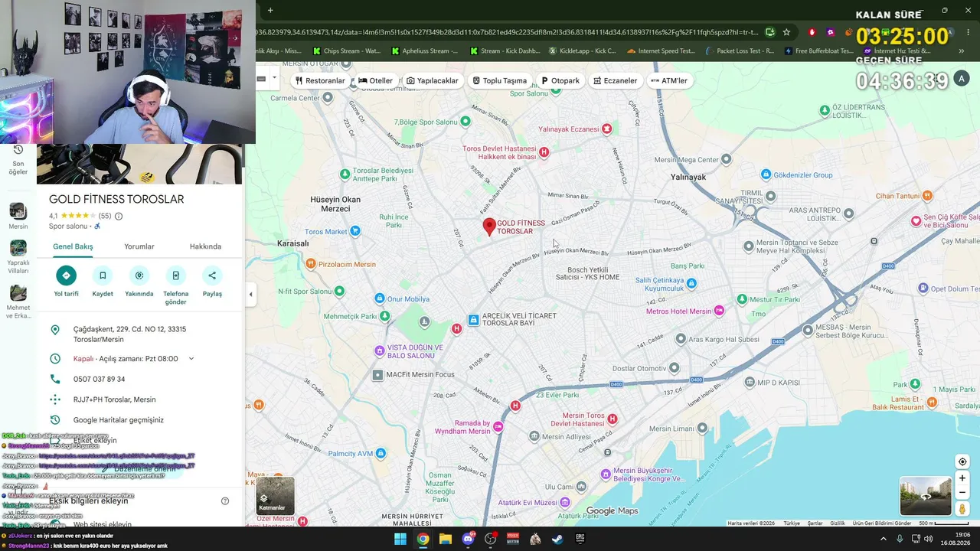
Task: Send to phone via Telefona gönder icon
Action: click(x=175, y=275)
